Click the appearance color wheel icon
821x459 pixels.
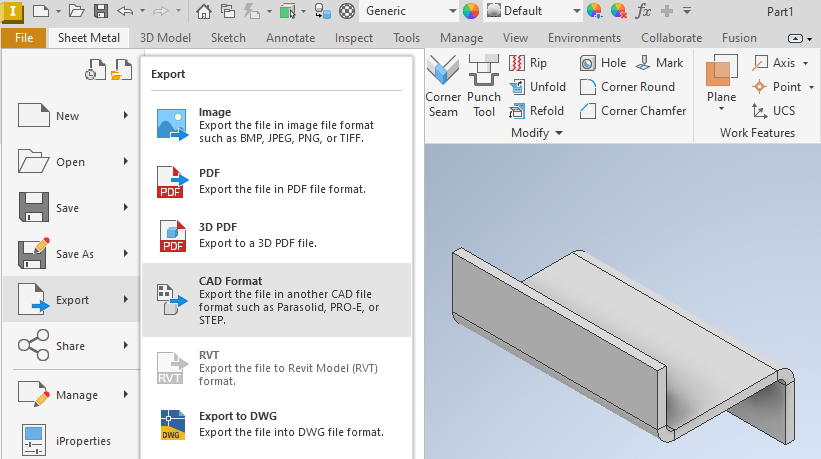point(470,12)
